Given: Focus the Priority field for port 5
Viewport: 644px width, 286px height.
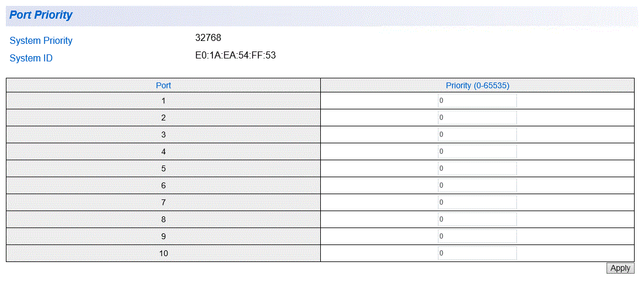Looking at the screenshot, I should pos(477,168).
